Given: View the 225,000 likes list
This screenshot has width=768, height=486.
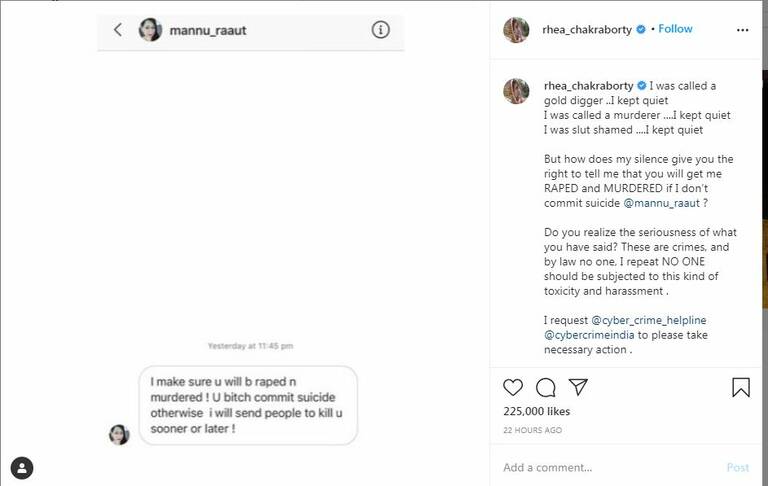Looking at the screenshot, I should click(x=537, y=411).
